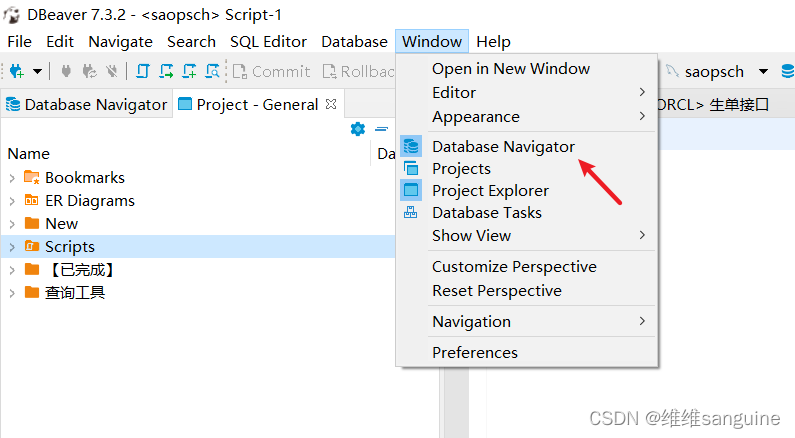Viewport: 795px width, 438px height.
Task: Expand the Bookmarks tree node
Action: click(x=12, y=178)
